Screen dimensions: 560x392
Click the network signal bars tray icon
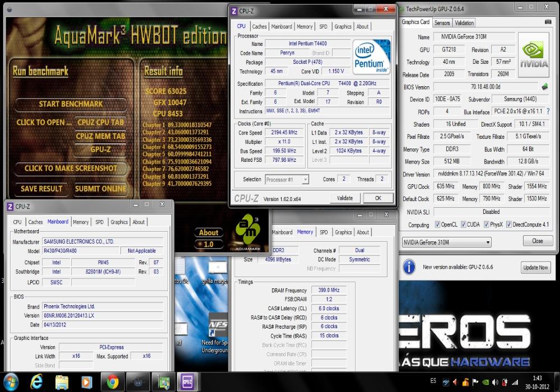pyautogui.click(x=515, y=382)
